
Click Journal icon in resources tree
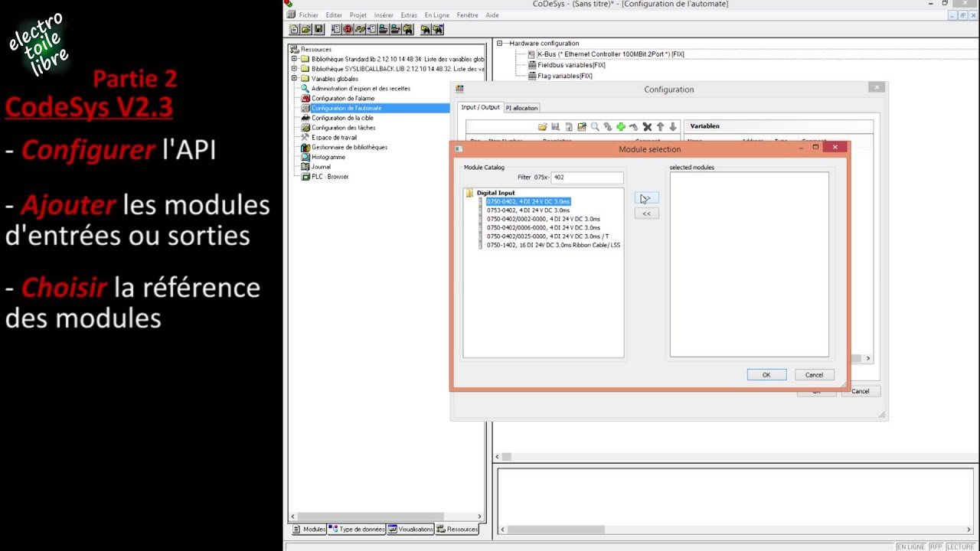coord(305,167)
